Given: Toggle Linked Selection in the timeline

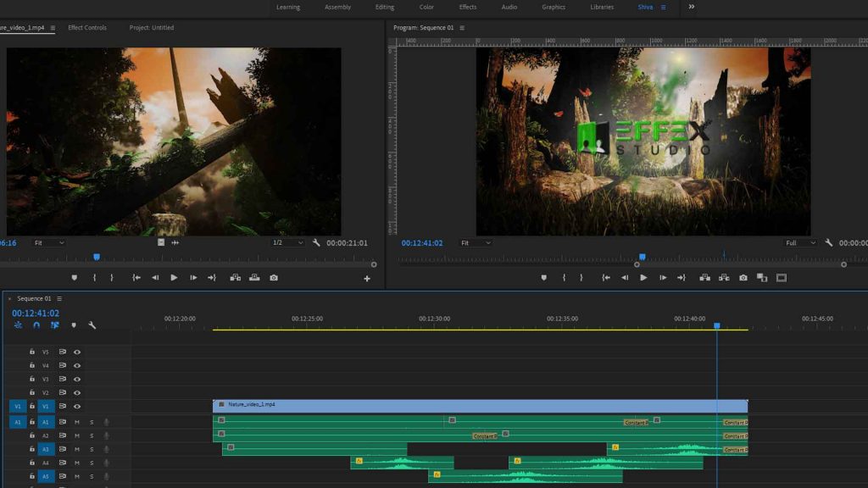Looking at the screenshot, I should pyautogui.click(x=55, y=325).
